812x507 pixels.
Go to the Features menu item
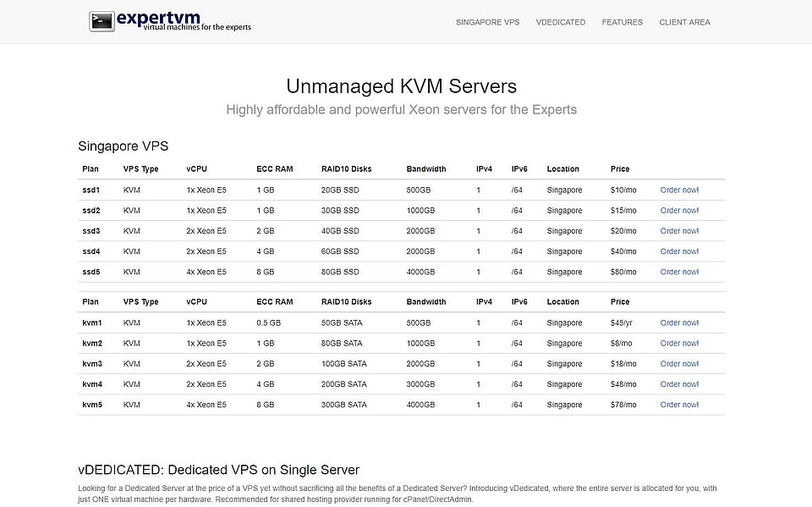tap(622, 22)
